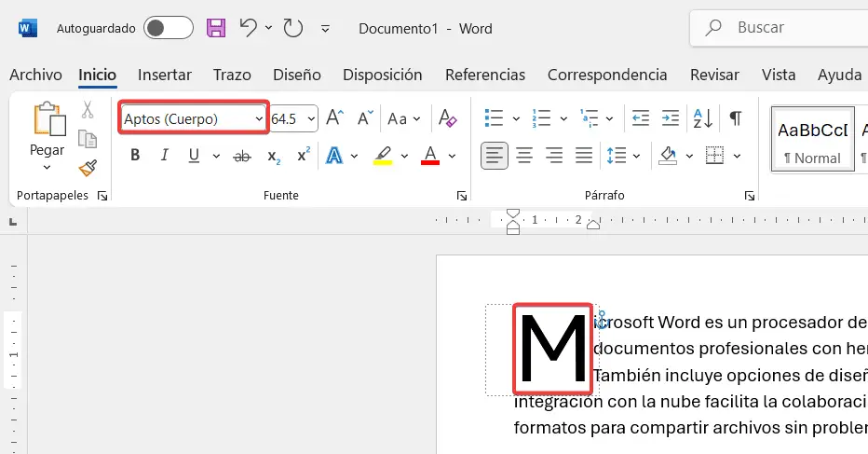The image size is (868, 454).
Task: Align text left
Action: pyautogui.click(x=495, y=156)
